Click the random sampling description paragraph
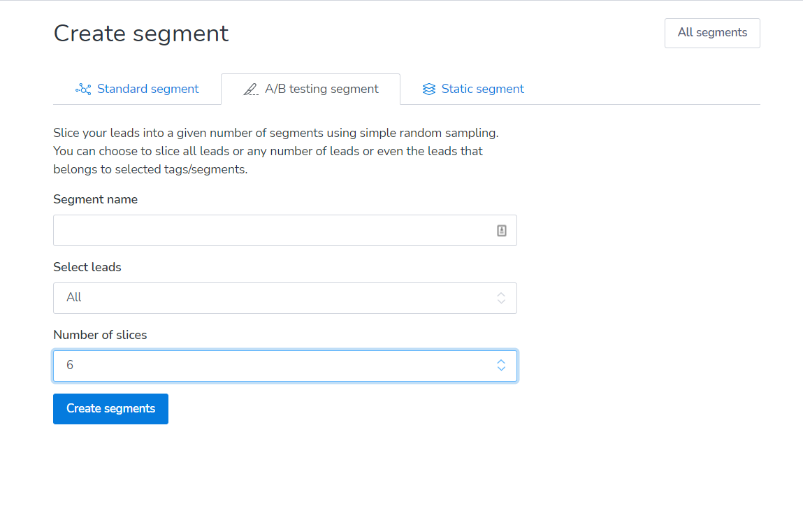 pos(275,151)
